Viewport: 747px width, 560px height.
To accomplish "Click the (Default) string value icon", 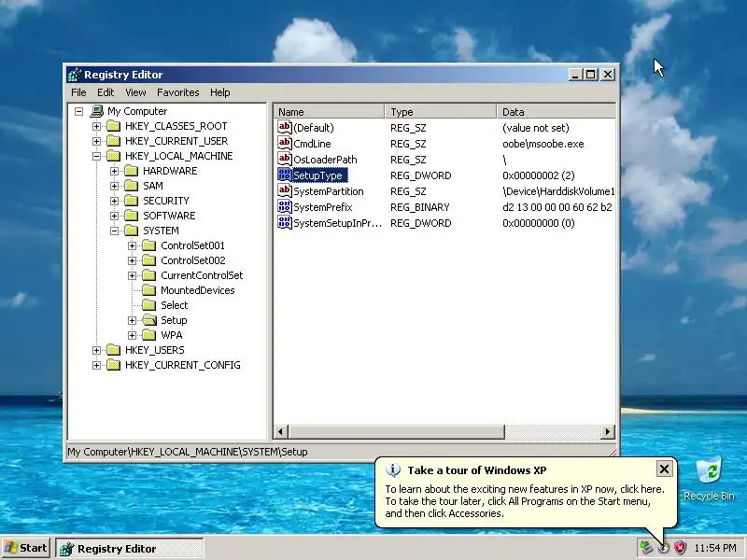I will click(285, 128).
